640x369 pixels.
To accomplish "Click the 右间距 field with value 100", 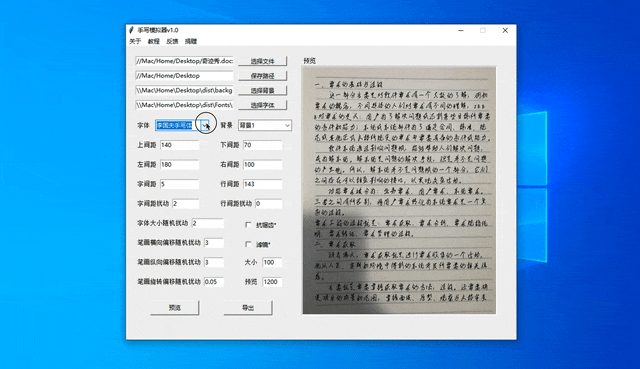I will [262, 164].
